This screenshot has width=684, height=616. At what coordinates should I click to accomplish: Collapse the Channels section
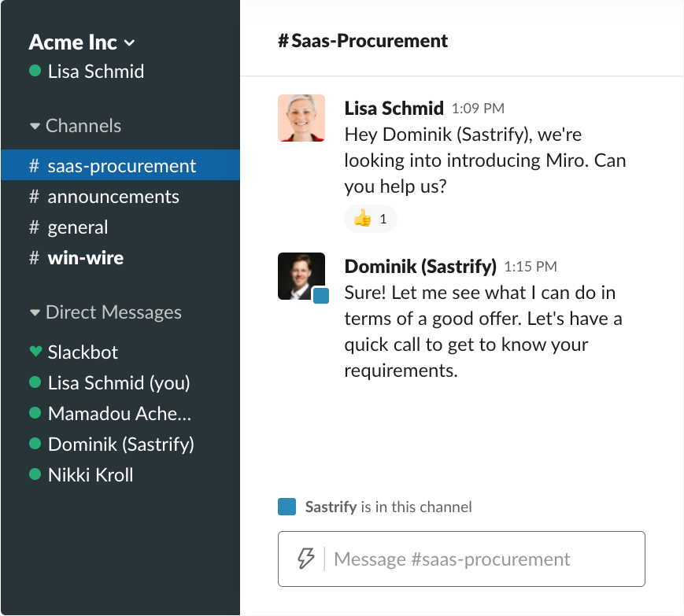tap(35, 126)
